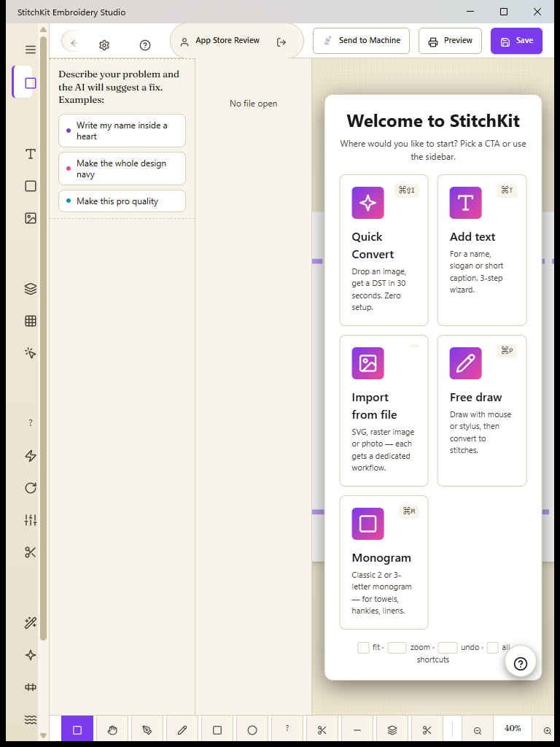Select the Monogram start option
The height and width of the screenshot is (747, 560).
point(384,562)
